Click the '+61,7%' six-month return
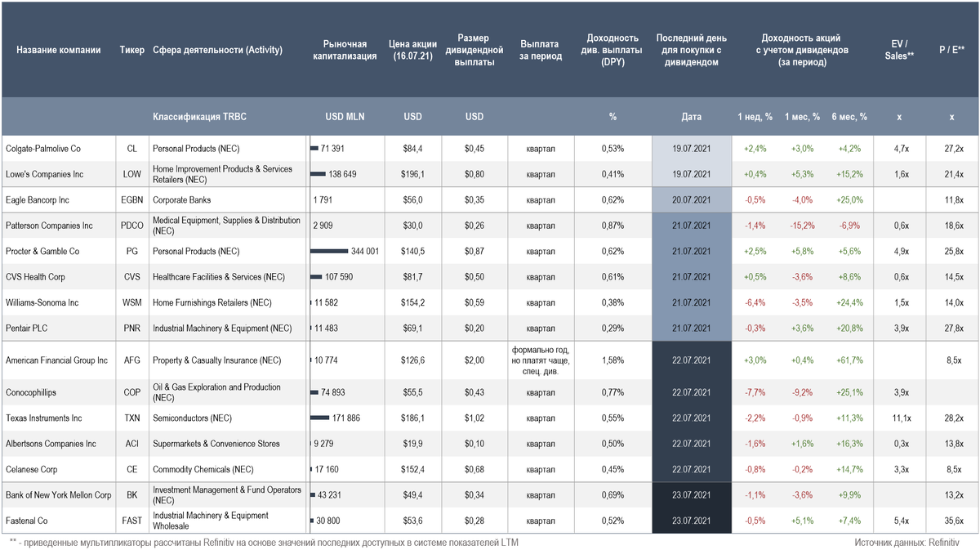 849,360
